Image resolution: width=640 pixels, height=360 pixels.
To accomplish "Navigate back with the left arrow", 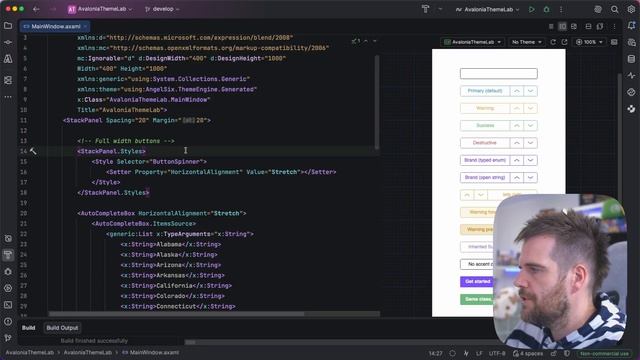I will pyautogui.click(x=36, y=9).
